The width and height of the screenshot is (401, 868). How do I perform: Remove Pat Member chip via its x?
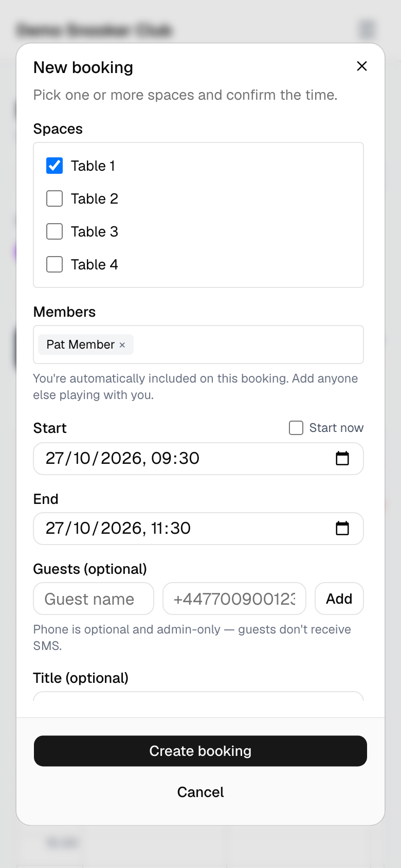point(122,345)
